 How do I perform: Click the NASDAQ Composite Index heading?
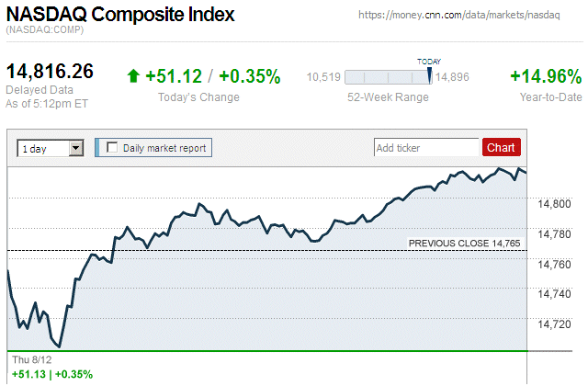click(x=120, y=16)
